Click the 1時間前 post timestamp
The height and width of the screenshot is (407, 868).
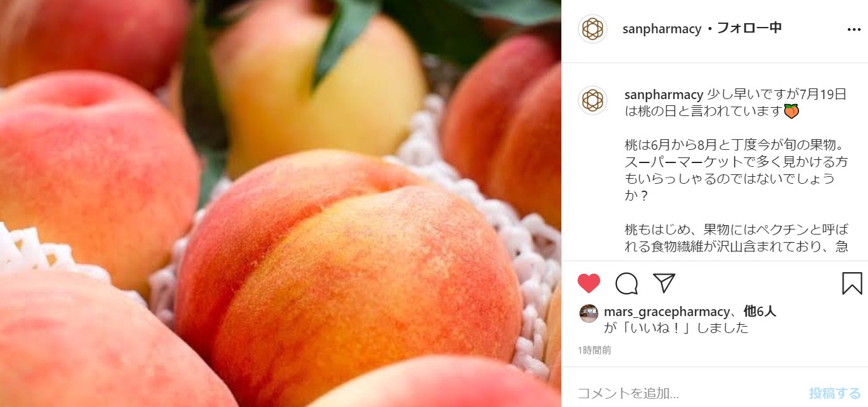pyautogui.click(x=595, y=351)
